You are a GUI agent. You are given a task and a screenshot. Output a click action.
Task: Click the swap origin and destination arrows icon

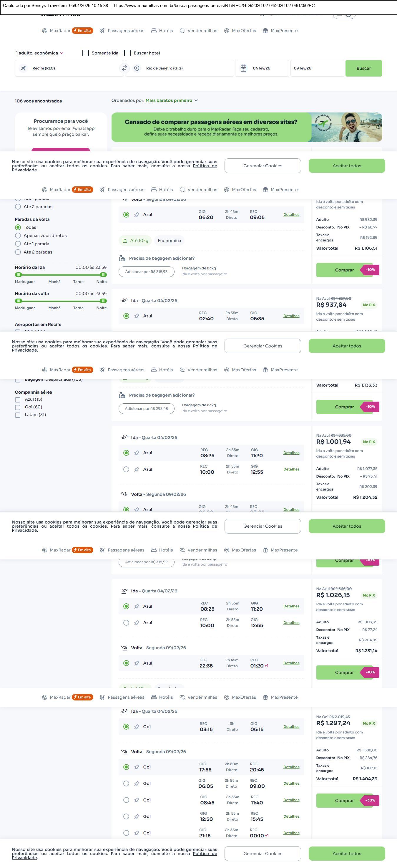[124, 68]
